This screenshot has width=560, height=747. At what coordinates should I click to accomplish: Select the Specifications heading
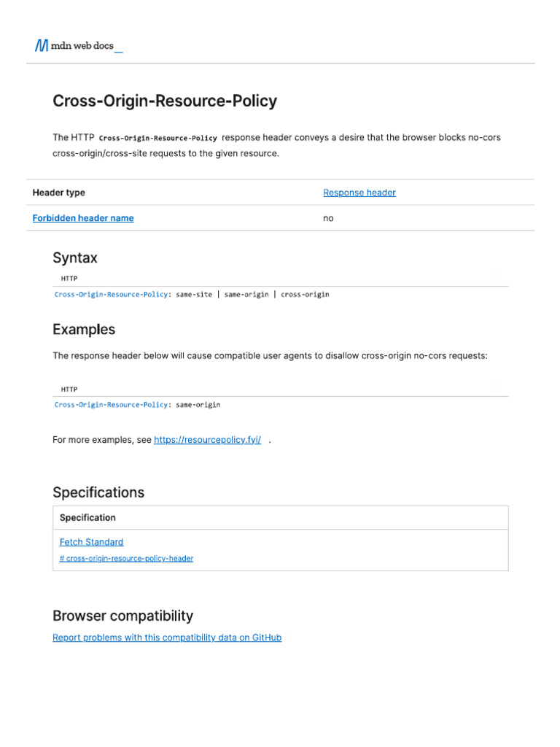coord(98,492)
